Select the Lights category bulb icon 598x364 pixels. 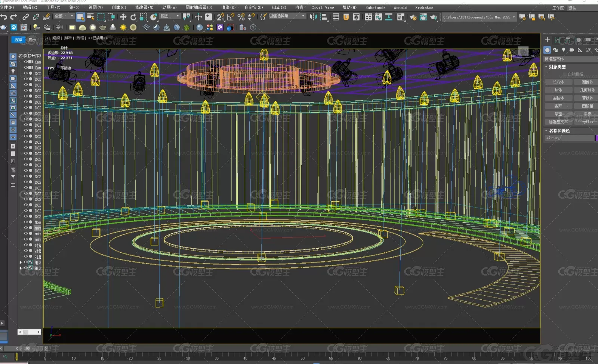(564, 50)
